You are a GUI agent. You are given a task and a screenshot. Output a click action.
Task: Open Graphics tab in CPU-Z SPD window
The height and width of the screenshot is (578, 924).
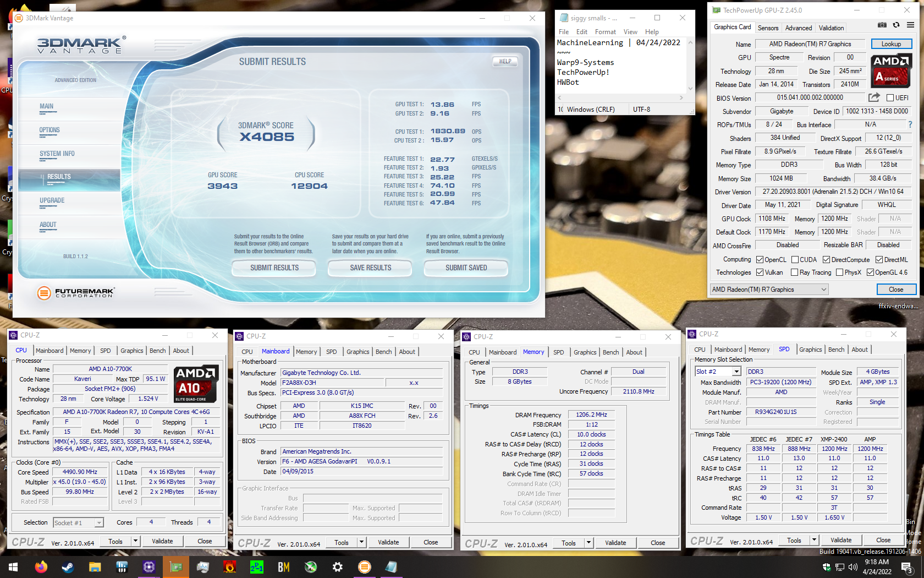(810, 350)
